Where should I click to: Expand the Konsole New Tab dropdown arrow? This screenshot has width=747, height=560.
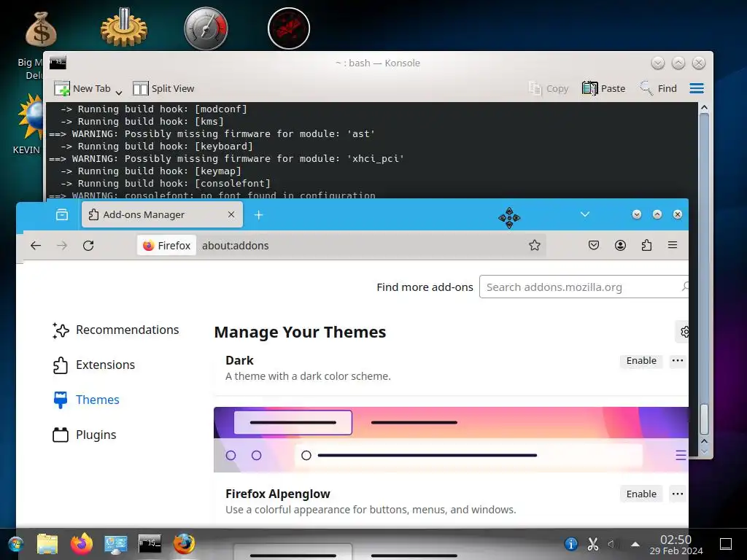click(x=119, y=91)
